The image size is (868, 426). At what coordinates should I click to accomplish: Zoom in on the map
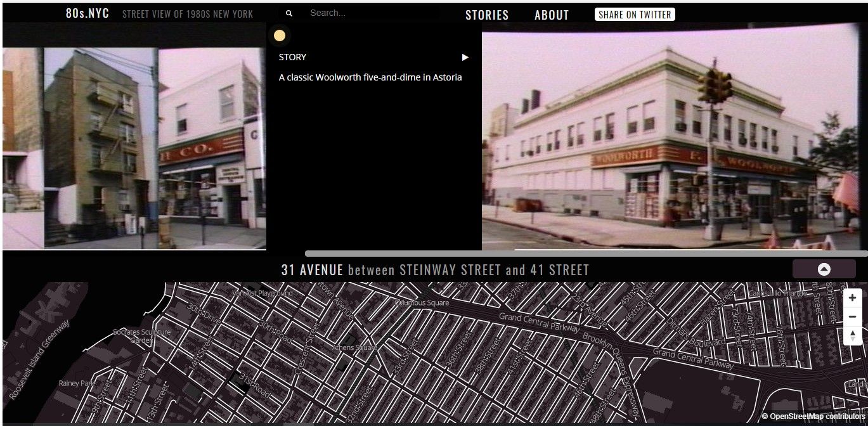pos(852,297)
